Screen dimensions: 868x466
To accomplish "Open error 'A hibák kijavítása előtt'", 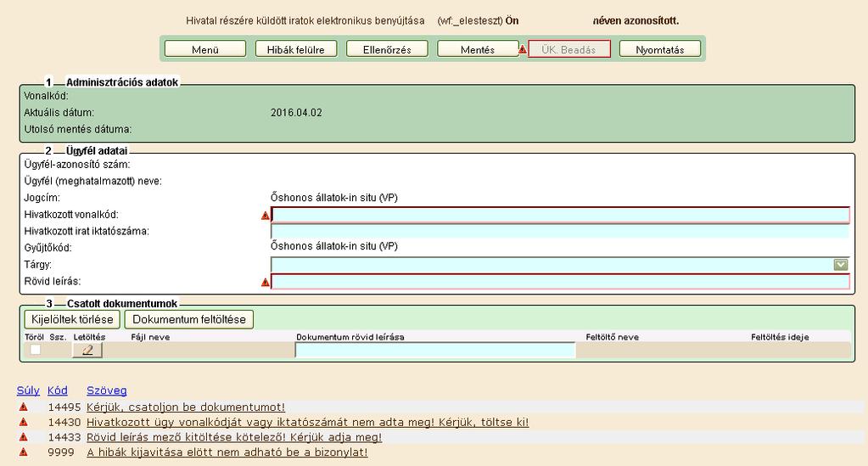I will click(227, 452).
